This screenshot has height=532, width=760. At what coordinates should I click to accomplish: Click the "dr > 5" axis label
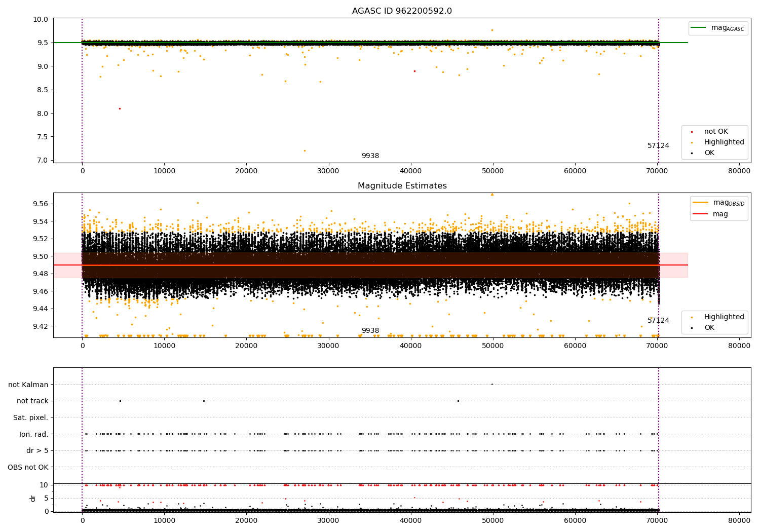coord(37,450)
